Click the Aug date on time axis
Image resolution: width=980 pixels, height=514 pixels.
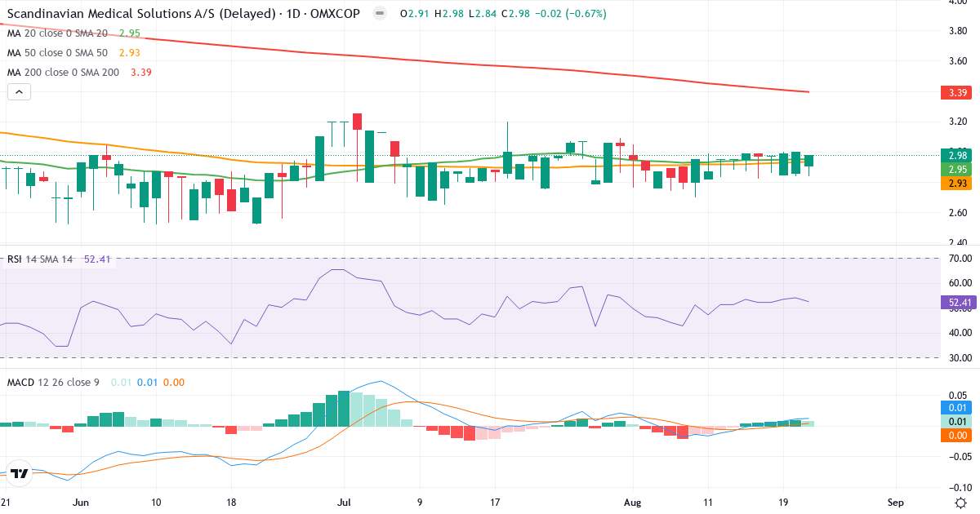click(633, 502)
